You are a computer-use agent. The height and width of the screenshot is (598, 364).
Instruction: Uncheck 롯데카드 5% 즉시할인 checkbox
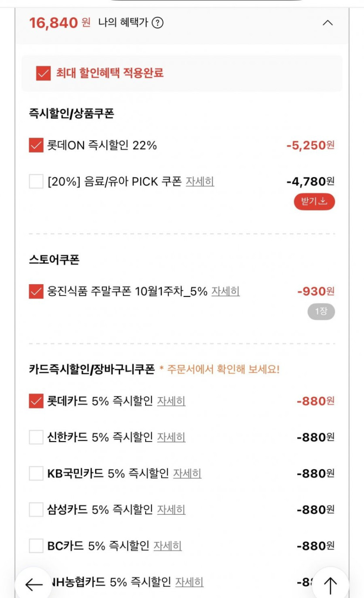point(36,401)
